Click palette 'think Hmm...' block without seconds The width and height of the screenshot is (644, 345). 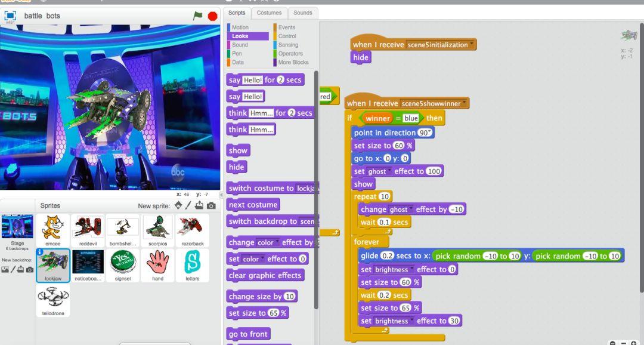click(251, 130)
